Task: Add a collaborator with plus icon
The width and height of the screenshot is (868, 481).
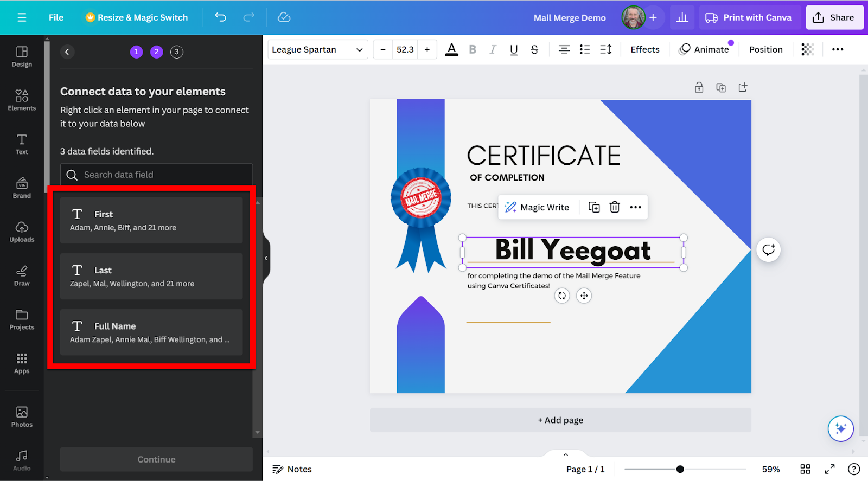Action: coord(653,17)
